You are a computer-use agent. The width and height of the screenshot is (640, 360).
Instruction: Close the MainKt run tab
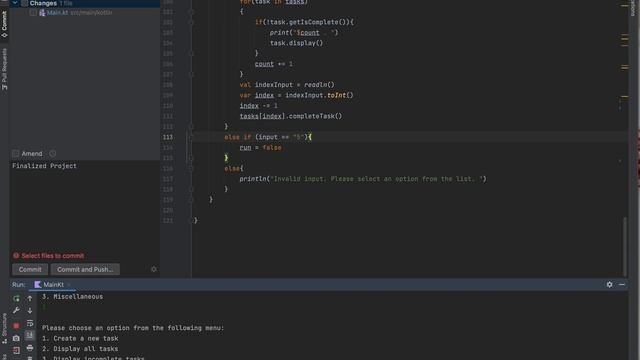[x=69, y=285]
